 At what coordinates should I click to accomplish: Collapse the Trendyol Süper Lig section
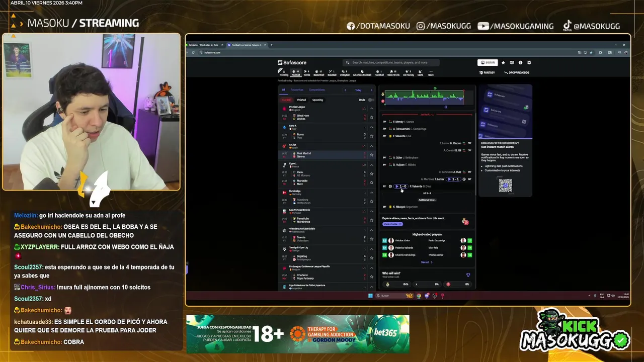(x=372, y=249)
